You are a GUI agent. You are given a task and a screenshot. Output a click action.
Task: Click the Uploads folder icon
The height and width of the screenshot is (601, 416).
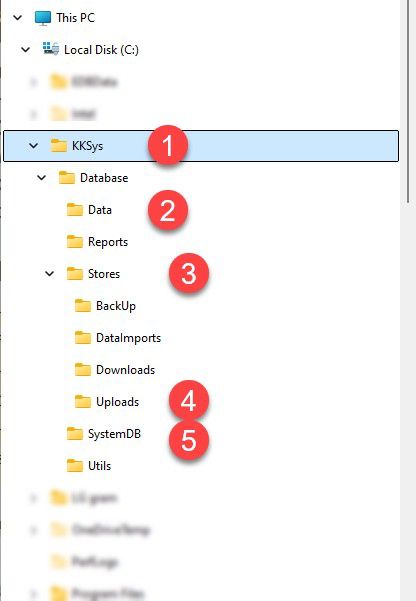(83, 401)
